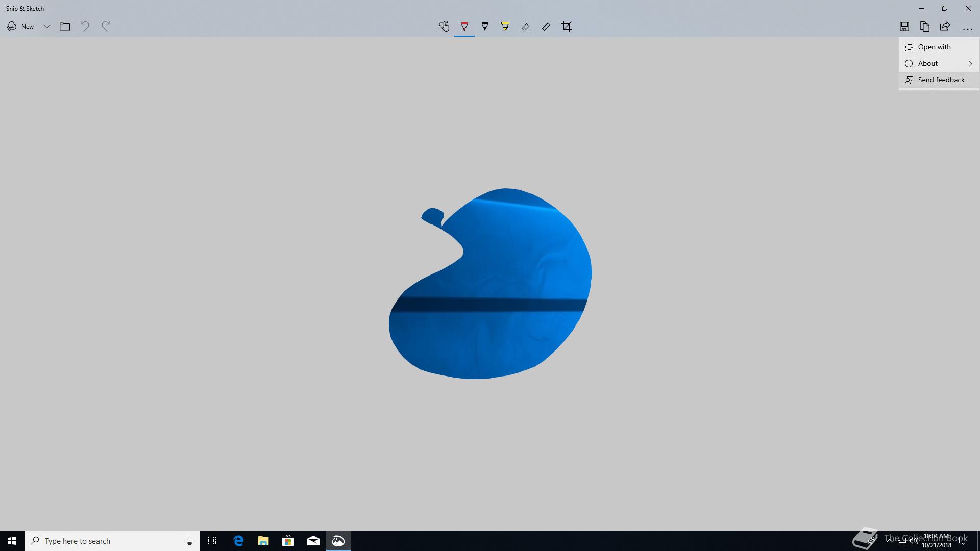Focus the Type here to search box
The height and width of the screenshot is (551, 980).
pyautogui.click(x=112, y=541)
